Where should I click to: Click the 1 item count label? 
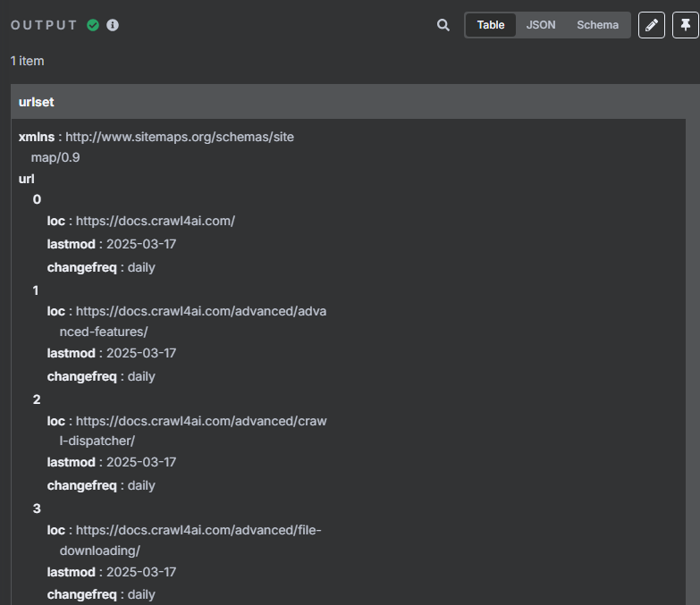(x=27, y=61)
